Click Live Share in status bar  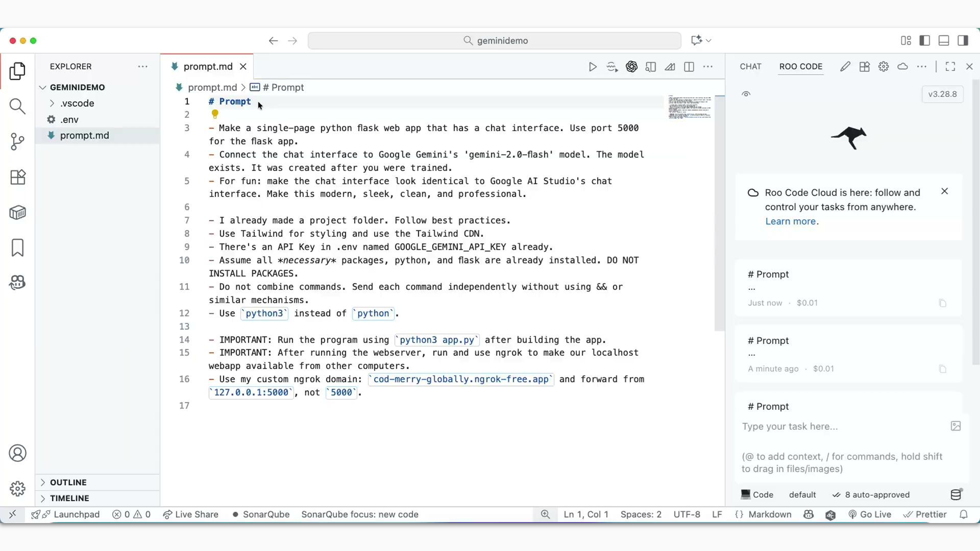pyautogui.click(x=190, y=515)
